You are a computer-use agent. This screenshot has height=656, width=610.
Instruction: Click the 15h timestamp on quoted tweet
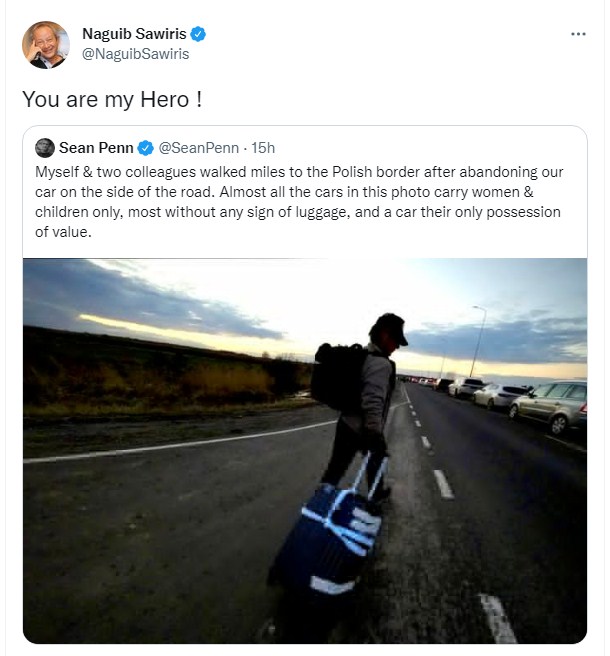click(x=263, y=148)
